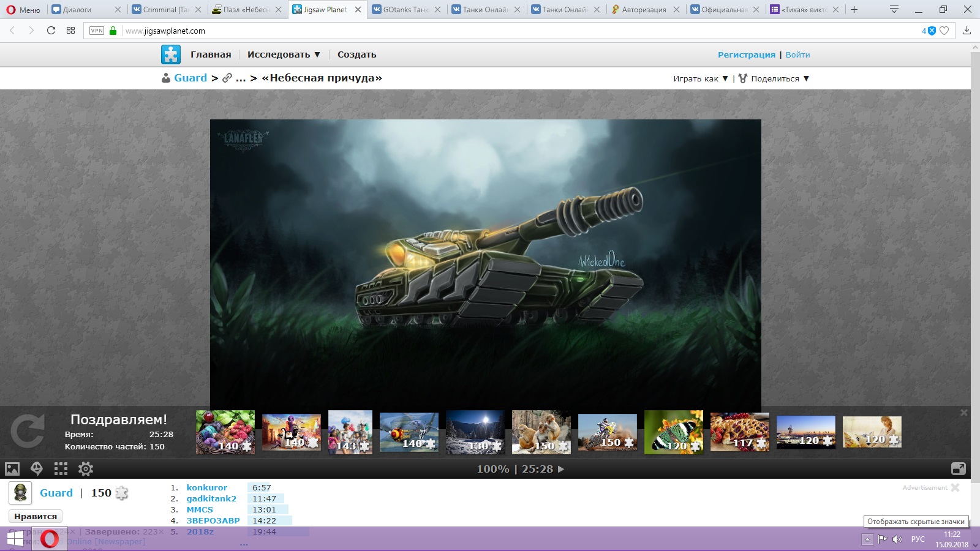
Task: Open puzzle settings gear icon
Action: coord(86,469)
